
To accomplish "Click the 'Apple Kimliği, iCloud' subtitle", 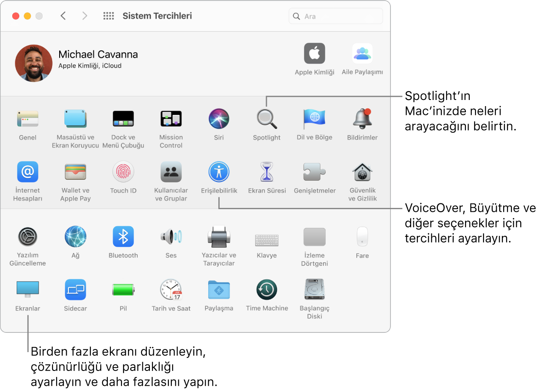I will pos(90,66).
